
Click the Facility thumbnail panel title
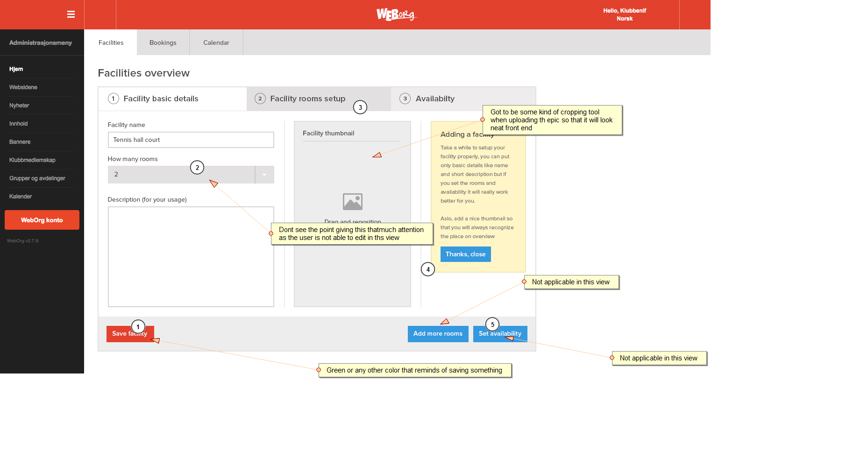point(328,133)
